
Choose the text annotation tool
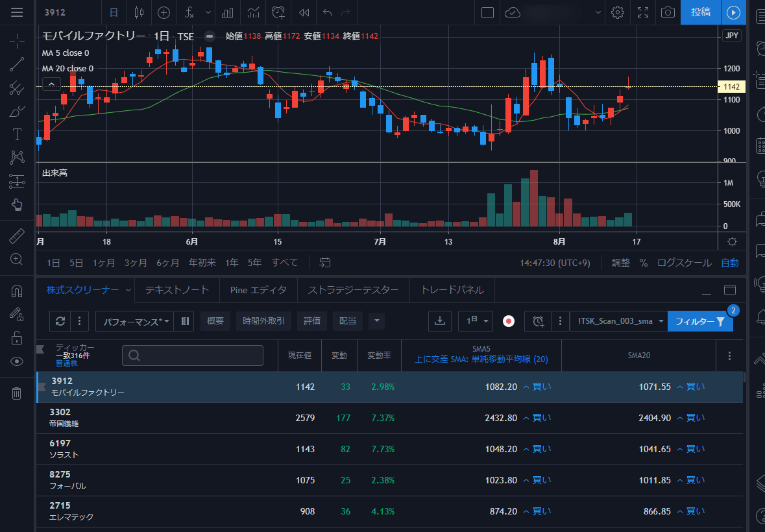click(17, 134)
